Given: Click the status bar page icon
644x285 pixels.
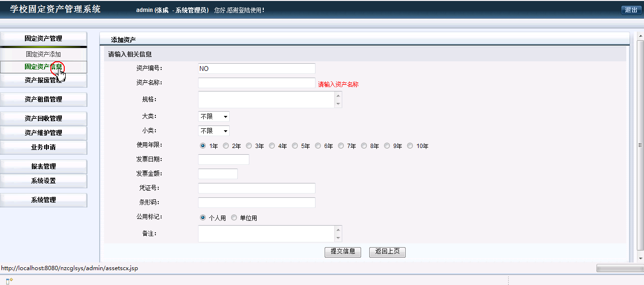Looking at the screenshot, I should click(x=9, y=281).
